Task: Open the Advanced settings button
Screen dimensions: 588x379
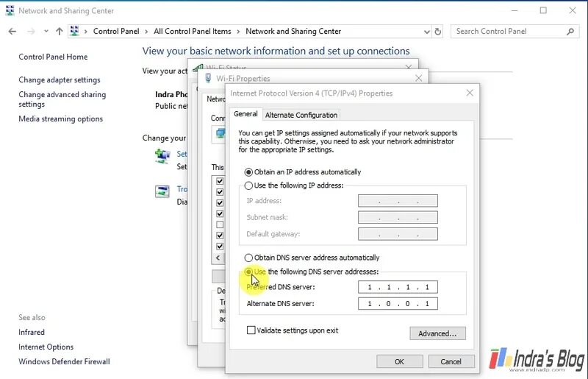Action: point(437,333)
